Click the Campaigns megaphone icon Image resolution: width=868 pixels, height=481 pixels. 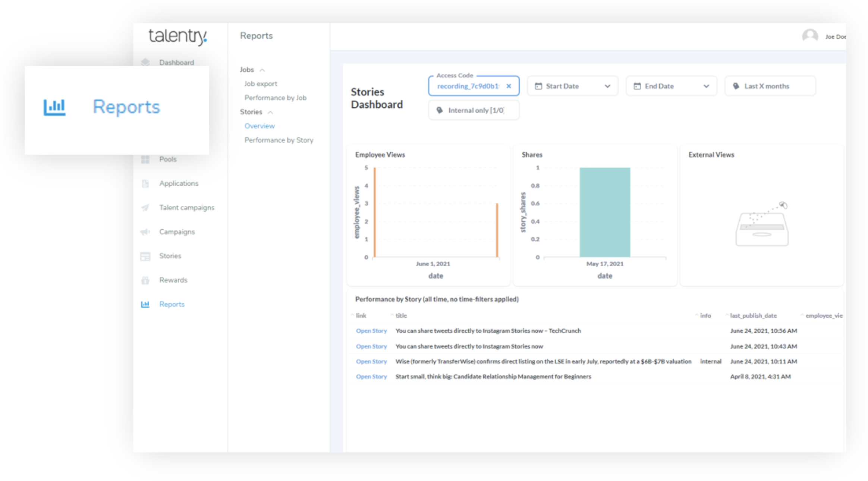pyautogui.click(x=145, y=232)
